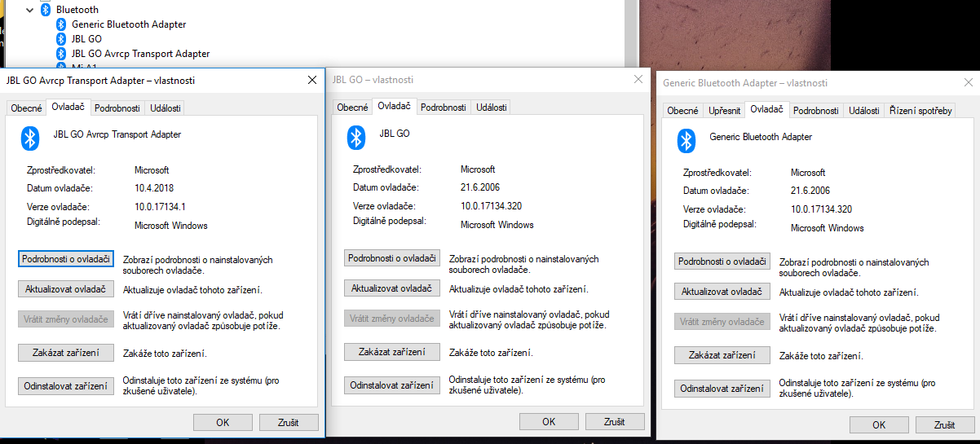
Task: Open Obecné tab in JBL GO window
Action: 353,108
